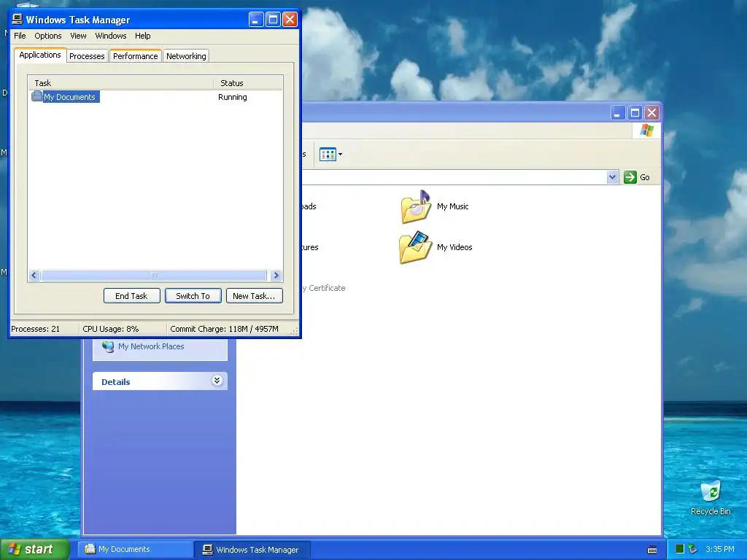The height and width of the screenshot is (560, 747).
Task: Click the green Go arrow icon
Action: (x=630, y=177)
